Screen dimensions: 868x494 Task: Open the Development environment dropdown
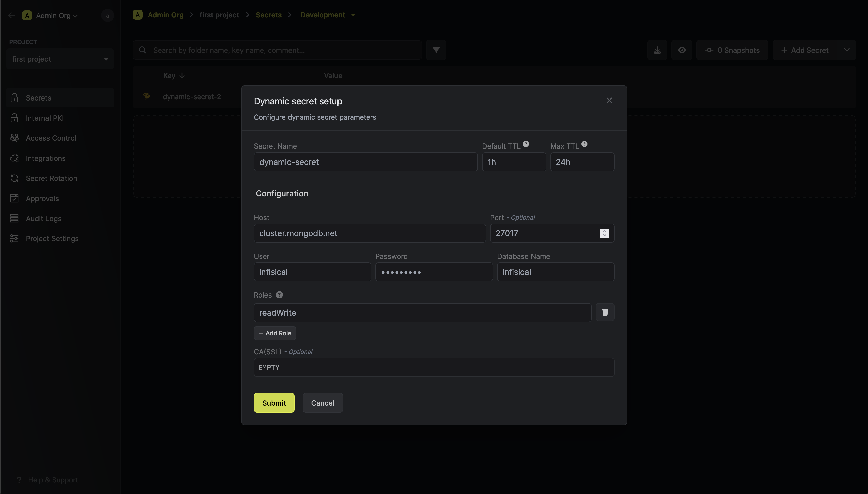point(328,15)
